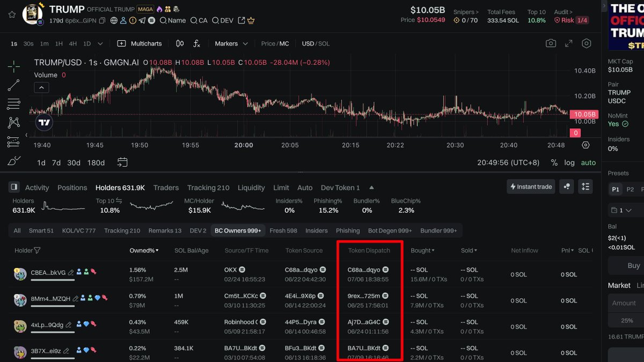
Task: Select the Fresh 598 filter tab
Action: pos(283,231)
